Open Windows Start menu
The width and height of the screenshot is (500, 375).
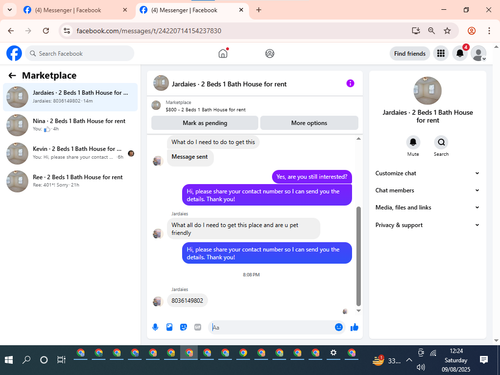[9, 360]
